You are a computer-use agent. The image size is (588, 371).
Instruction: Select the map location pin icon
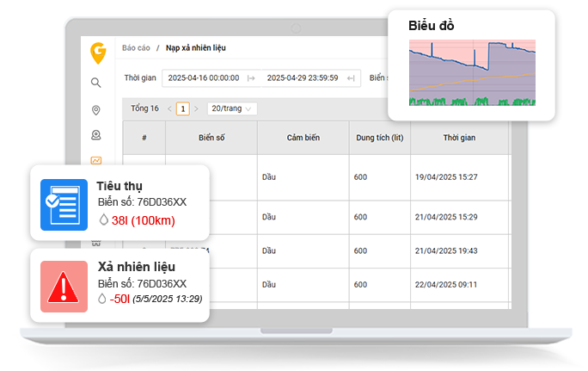(96, 109)
